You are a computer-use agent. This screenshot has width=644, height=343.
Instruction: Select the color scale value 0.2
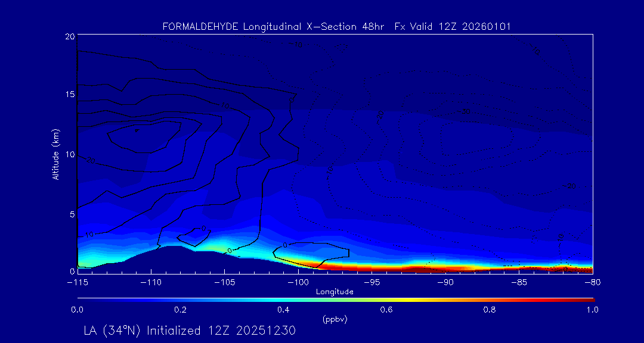180,310
